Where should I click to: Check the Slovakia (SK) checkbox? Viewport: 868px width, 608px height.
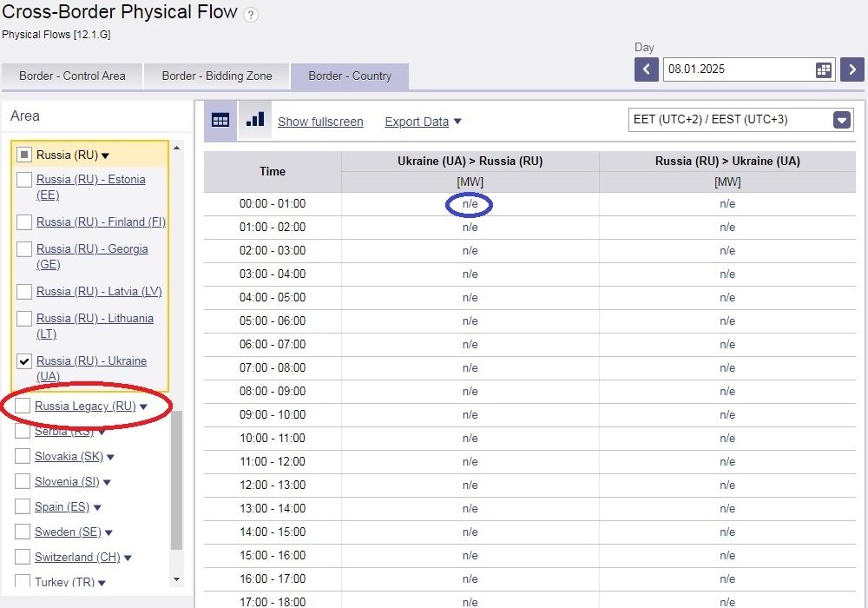tap(23, 456)
